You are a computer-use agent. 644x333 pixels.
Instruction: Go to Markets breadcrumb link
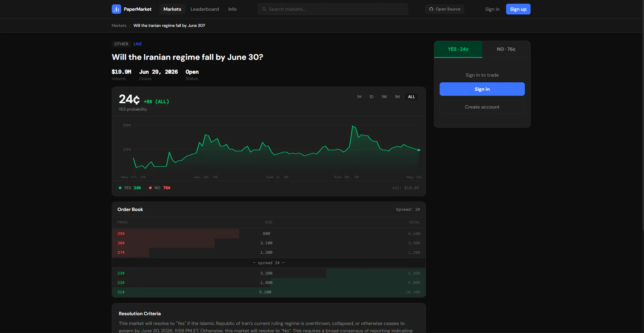coord(119,26)
